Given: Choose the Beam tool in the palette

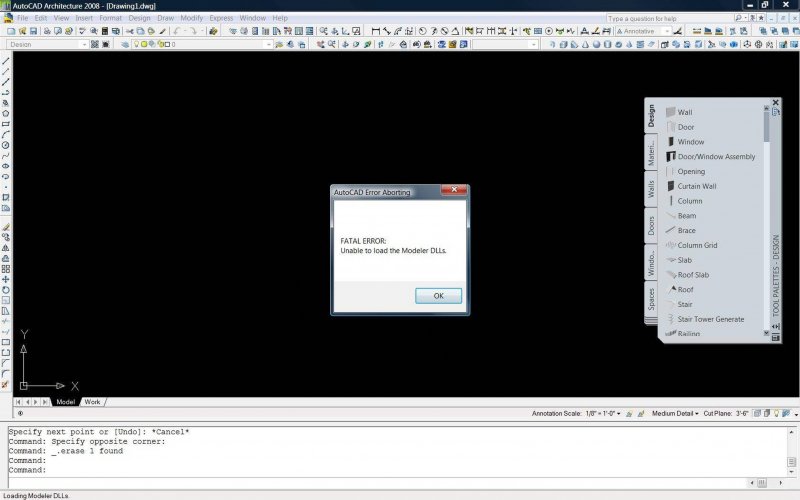Looking at the screenshot, I should [681, 216].
